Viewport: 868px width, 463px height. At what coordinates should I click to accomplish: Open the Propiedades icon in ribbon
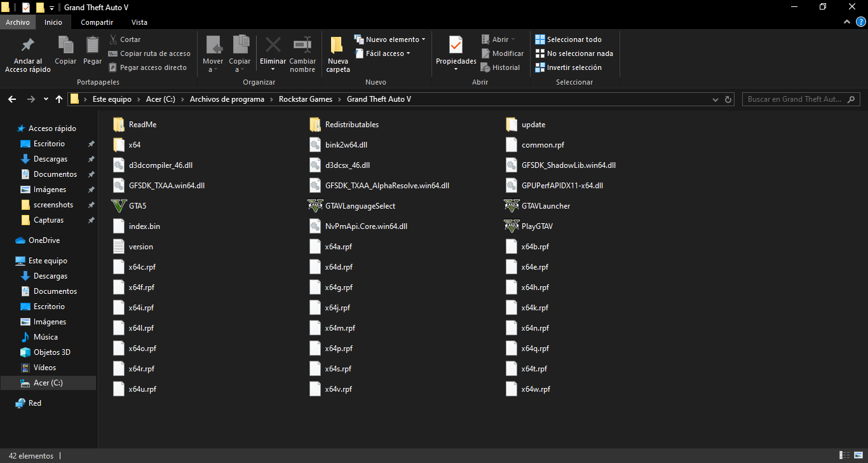click(456, 46)
